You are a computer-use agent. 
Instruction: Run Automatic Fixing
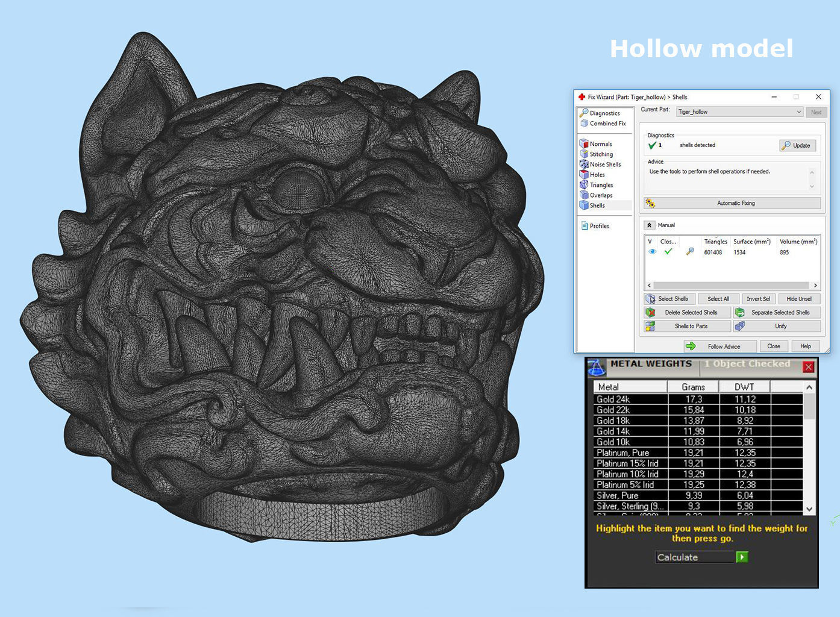tap(732, 203)
